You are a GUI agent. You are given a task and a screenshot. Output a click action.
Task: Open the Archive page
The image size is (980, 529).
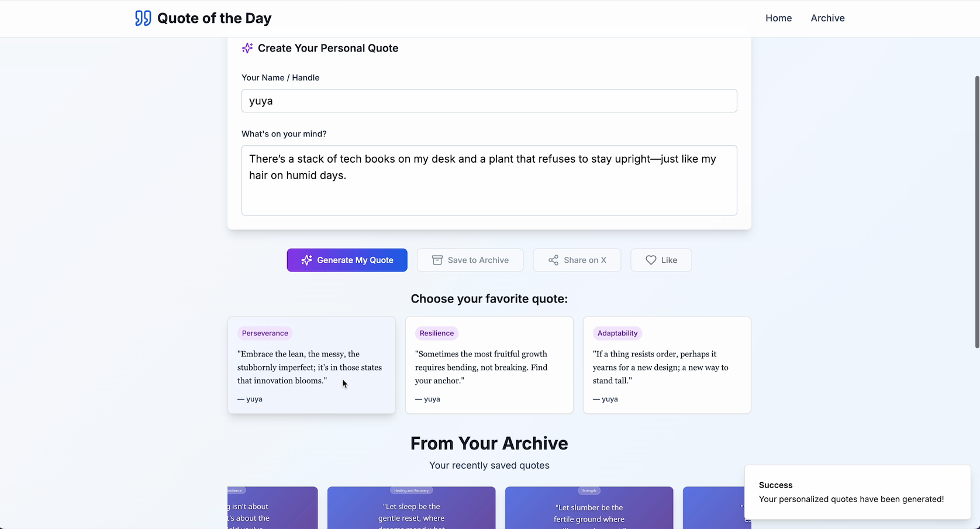[827, 18]
